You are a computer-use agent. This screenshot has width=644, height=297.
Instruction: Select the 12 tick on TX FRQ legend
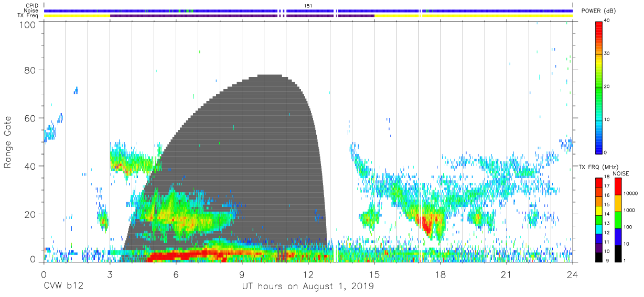(607, 233)
